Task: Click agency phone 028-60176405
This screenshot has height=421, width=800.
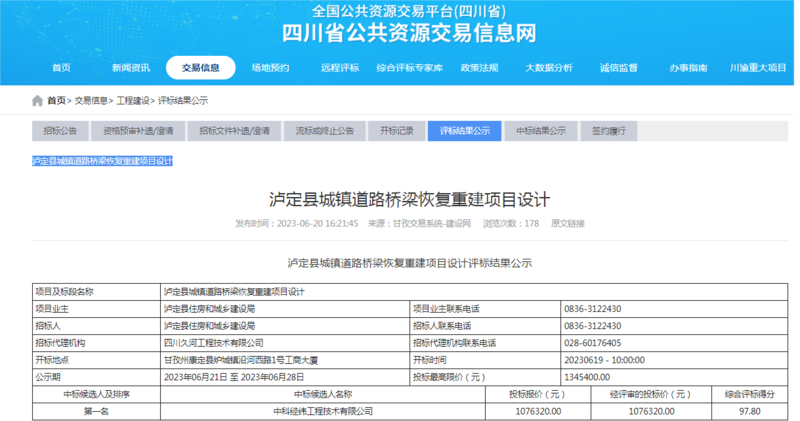Action: coord(592,343)
